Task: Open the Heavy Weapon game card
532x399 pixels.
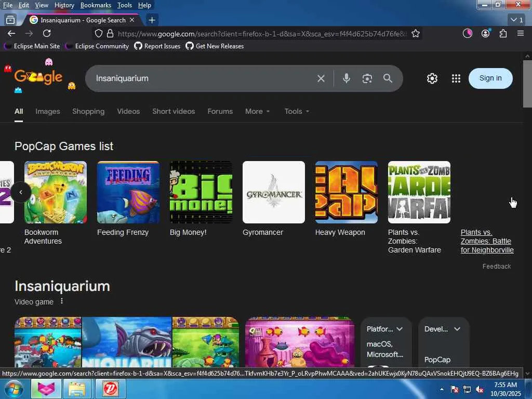Action: click(x=346, y=199)
